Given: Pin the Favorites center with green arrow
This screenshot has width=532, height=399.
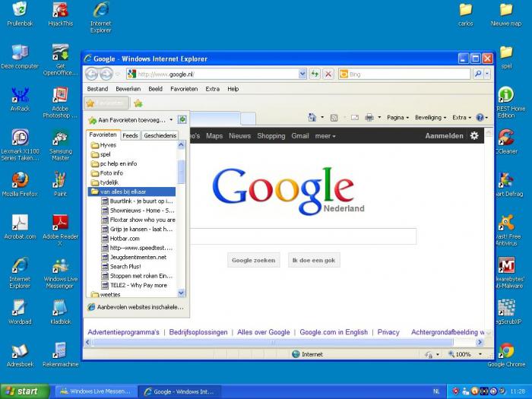Looking at the screenshot, I should [182, 119].
